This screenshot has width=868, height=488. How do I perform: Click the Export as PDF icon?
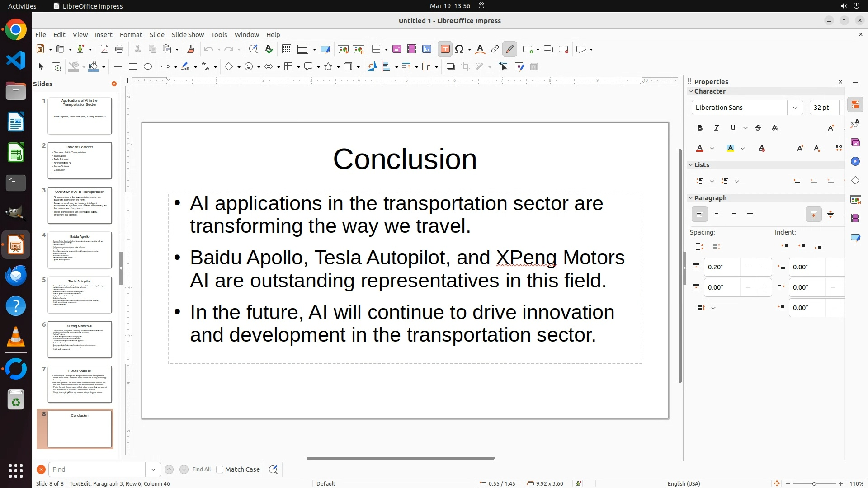(x=104, y=49)
